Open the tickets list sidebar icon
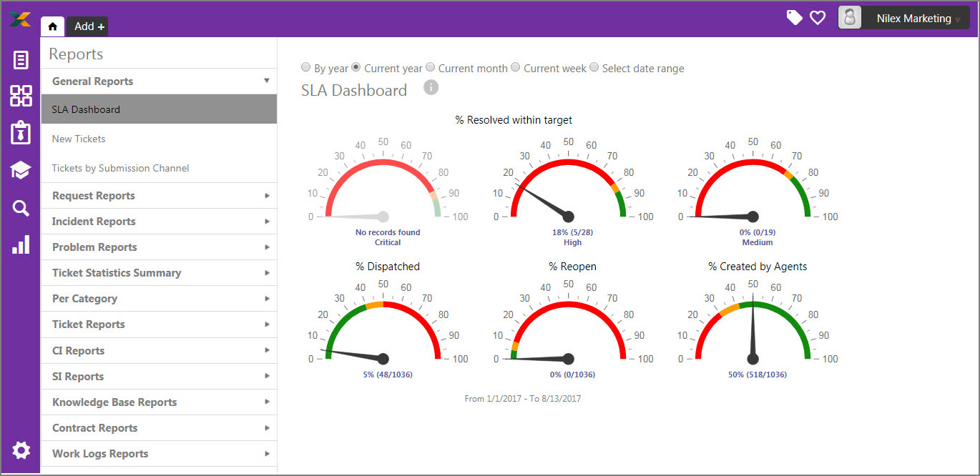The image size is (980, 476). (x=21, y=60)
